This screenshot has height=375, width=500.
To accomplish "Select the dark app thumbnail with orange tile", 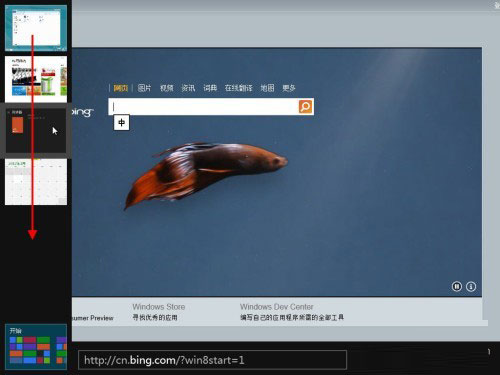I will [36, 130].
